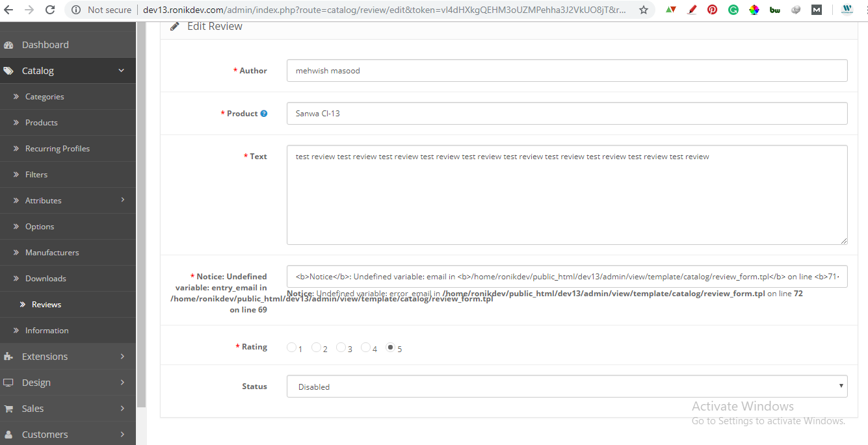Open the bw extension icon

775,10
